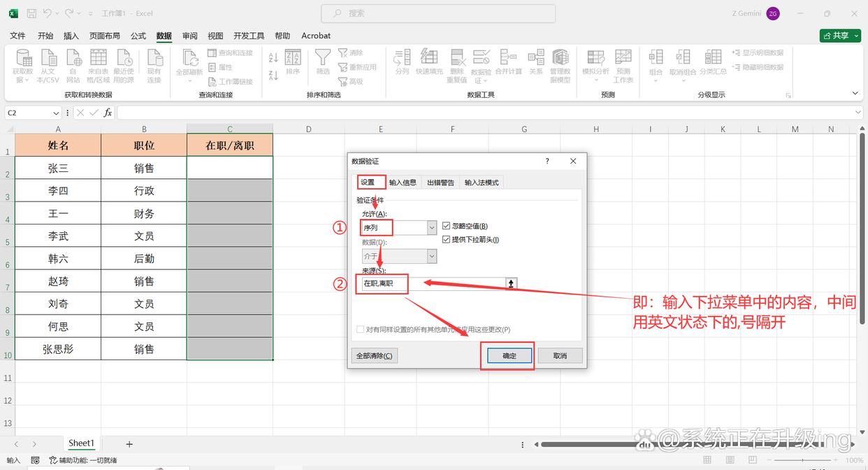Viewport: 868px width, 470px height.
Task: Select cell containing 后勤
Action: 144,259
